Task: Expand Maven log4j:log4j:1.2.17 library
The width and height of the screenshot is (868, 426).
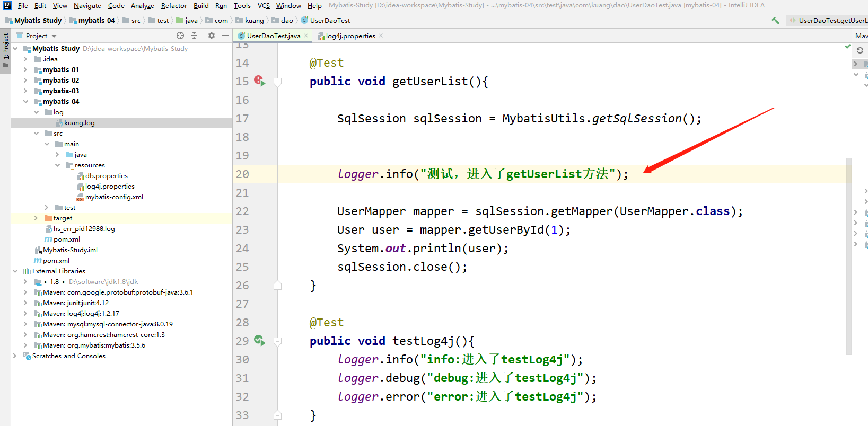Action: pos(25,313)
